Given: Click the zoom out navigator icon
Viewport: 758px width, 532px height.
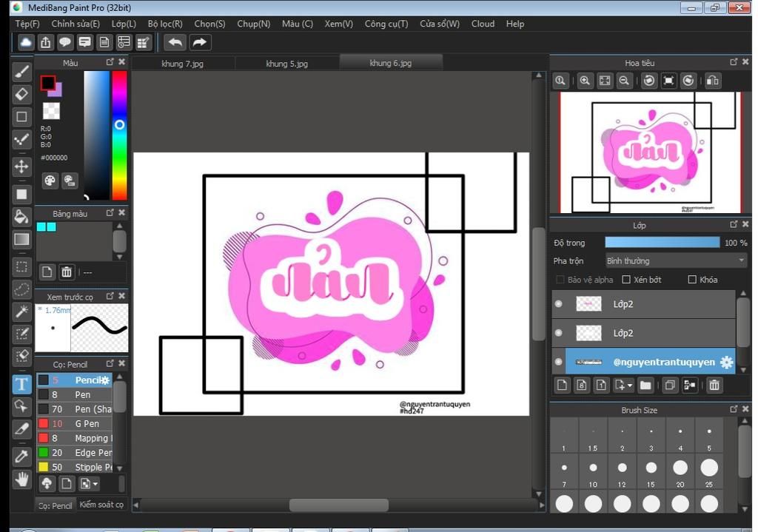Looking at the screenshot, I should [624, 81].
